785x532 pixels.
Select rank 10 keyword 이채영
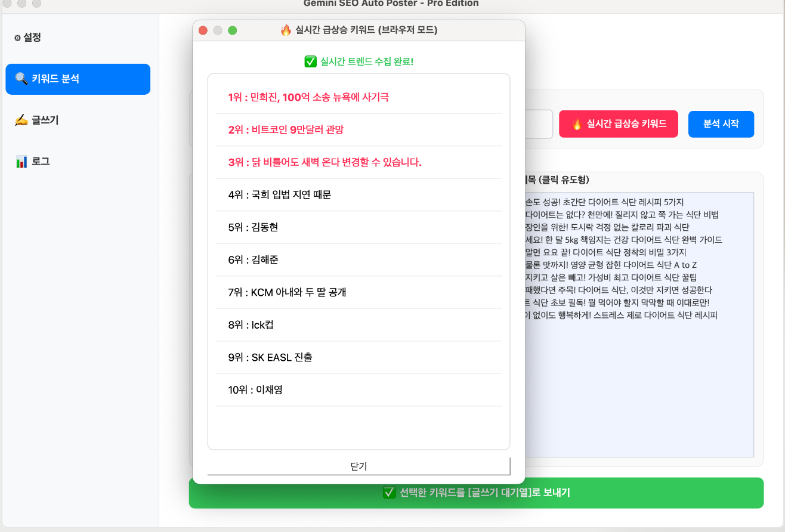pyautogui.click(x=255, y=390)
